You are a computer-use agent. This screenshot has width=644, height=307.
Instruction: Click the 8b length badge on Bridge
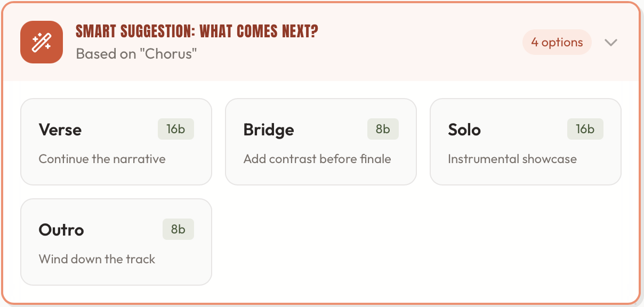coord(383,130)
